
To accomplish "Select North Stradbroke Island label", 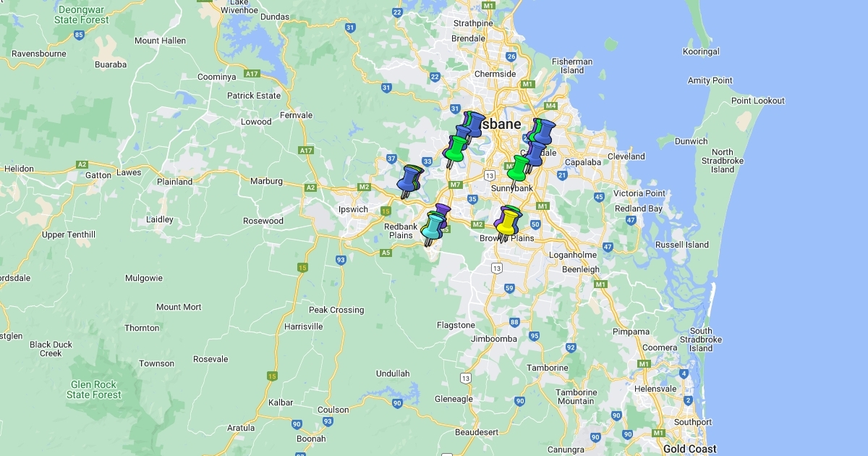I will [722, 161].
